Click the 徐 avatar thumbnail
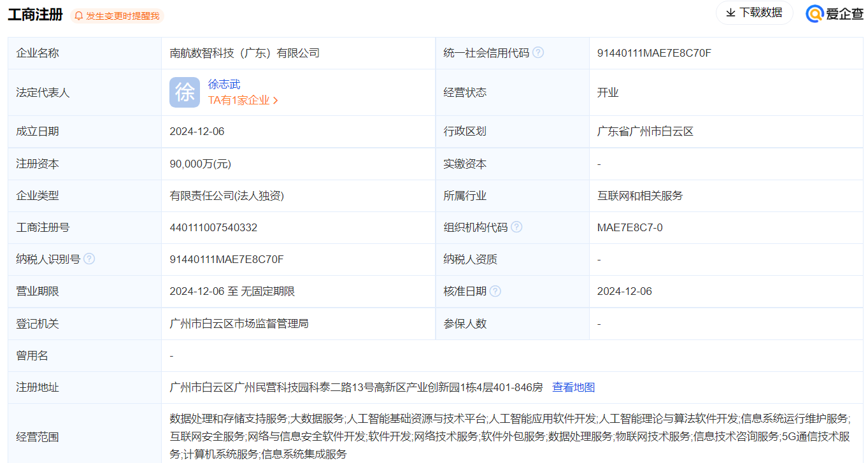Image resolution: width=868 pixels, height=463 pixels. tap(185, 92)
